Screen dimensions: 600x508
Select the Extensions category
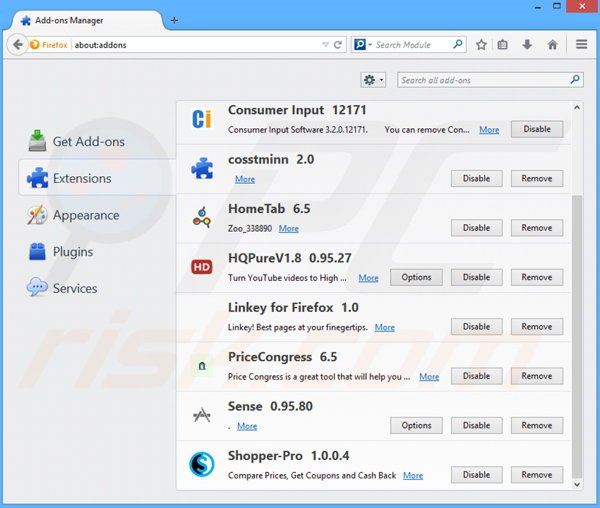[98, 178]
